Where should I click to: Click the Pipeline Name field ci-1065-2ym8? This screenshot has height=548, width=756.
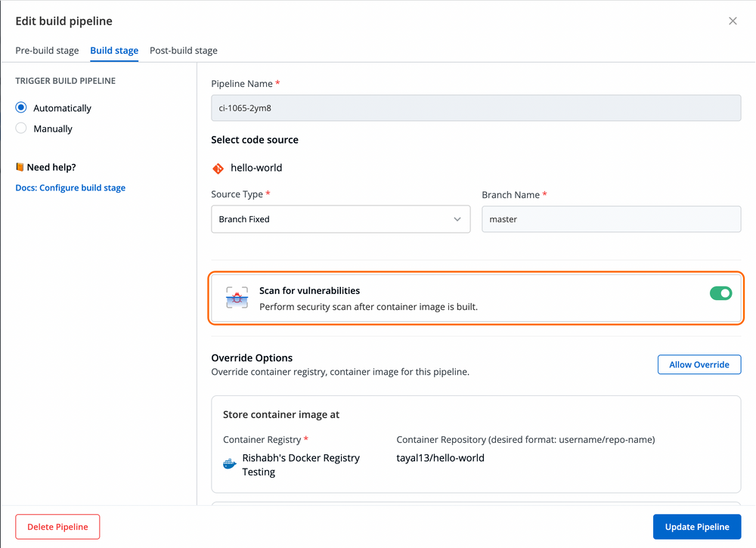pos(475,108)
